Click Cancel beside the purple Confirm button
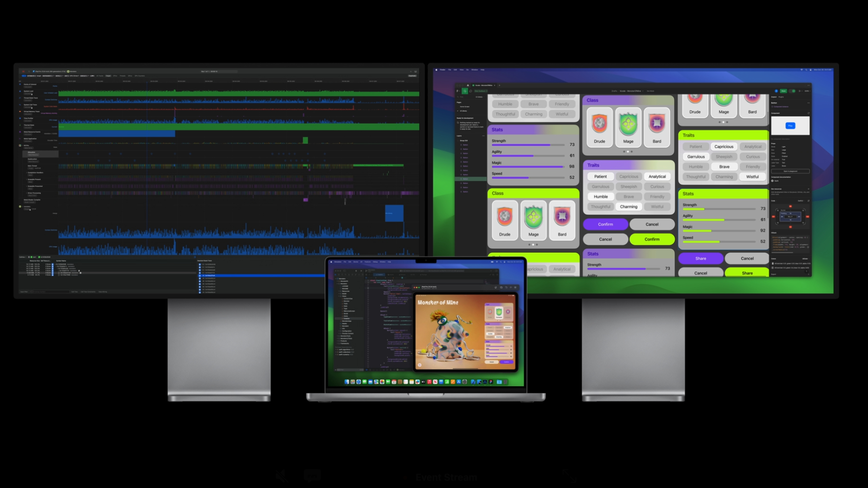Viewport: 868px width, 488px height. click(x=652, y=224)
